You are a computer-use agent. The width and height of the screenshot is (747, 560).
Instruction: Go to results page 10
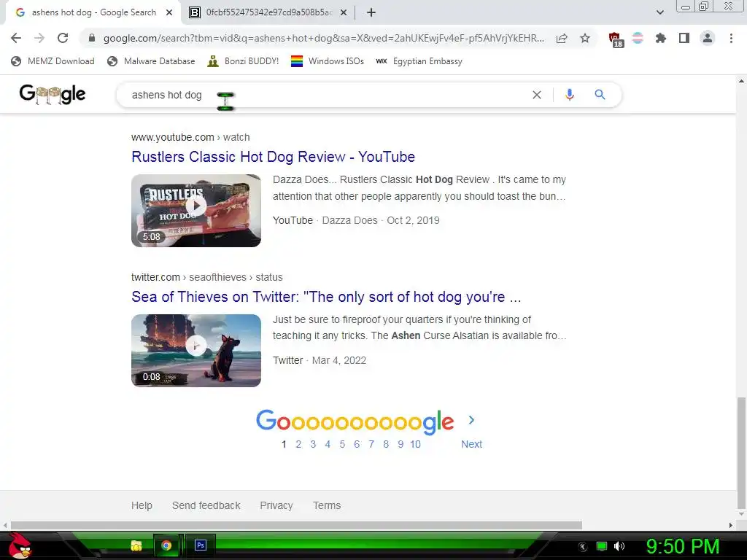pyautogui.click(x=415, y=444)
